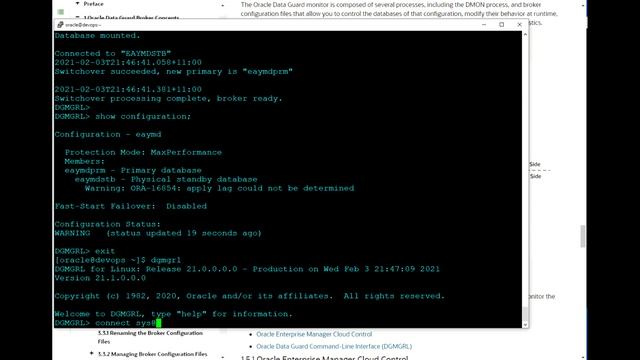Click the Oracle Copyright notice line

(250, 296)
